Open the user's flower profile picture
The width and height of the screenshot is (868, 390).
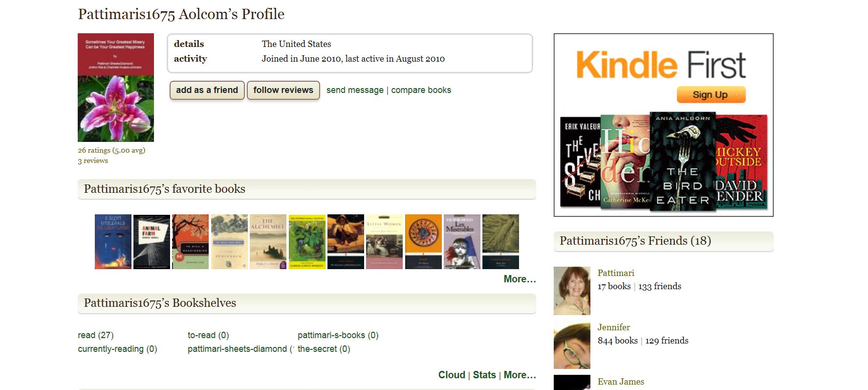[x=116, y=88]
